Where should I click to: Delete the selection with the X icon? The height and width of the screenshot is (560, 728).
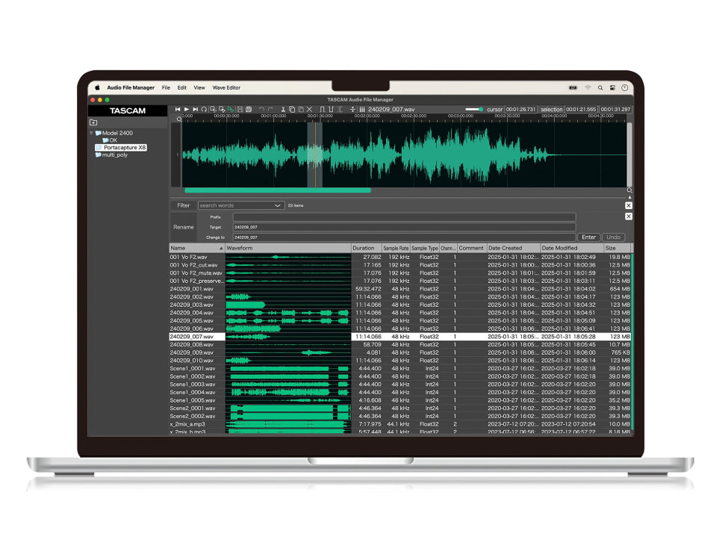(309, 109)
